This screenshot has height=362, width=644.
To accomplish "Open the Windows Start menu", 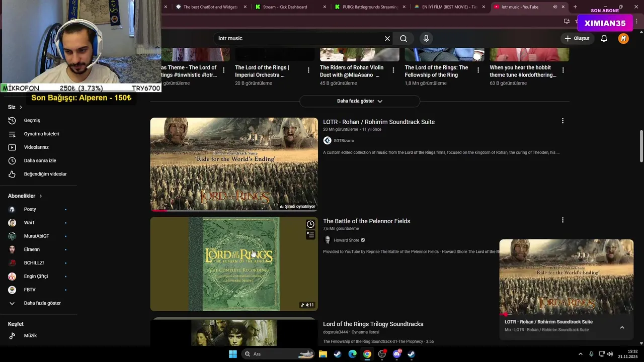I will (x=233, y=354).
